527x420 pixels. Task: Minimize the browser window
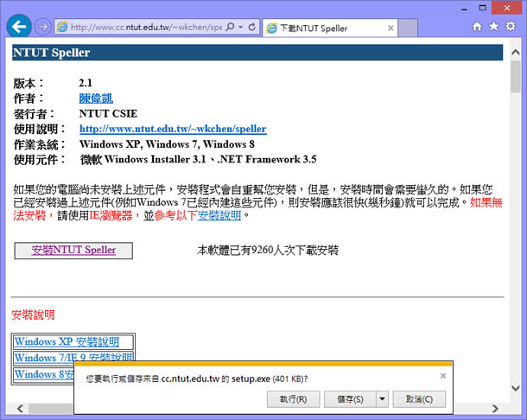click(x=464, y=9)
